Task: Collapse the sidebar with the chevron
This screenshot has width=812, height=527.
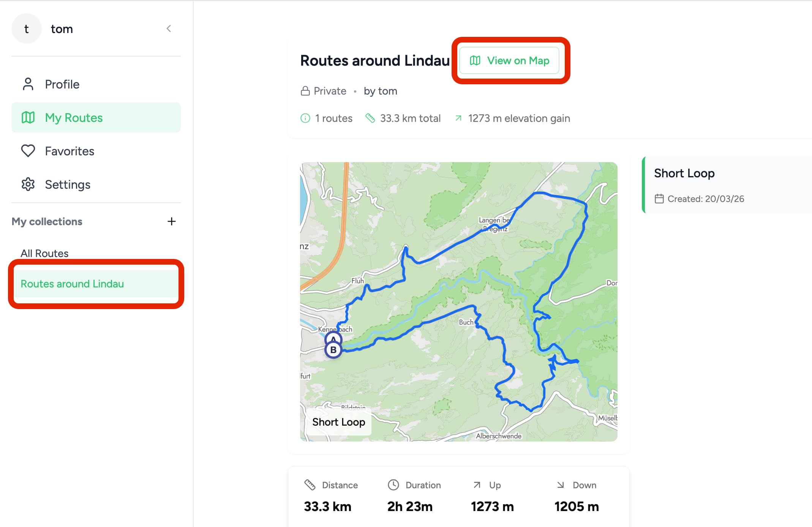Action: (169, 28)
